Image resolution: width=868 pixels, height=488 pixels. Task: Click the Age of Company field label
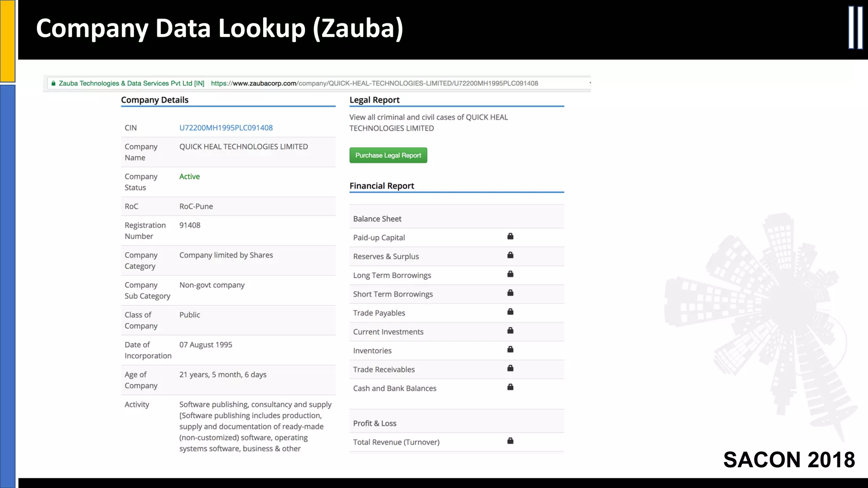tap(141, 380)
